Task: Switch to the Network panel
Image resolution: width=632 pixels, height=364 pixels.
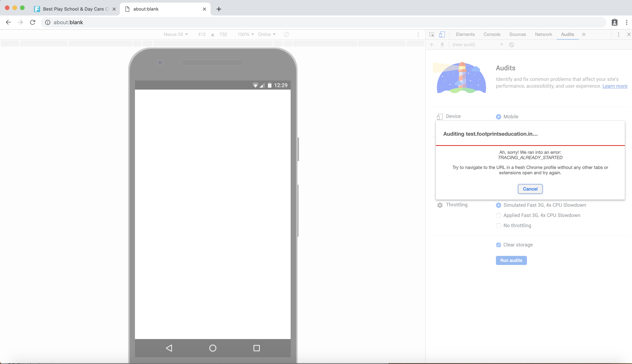Action: coord(543,34)
